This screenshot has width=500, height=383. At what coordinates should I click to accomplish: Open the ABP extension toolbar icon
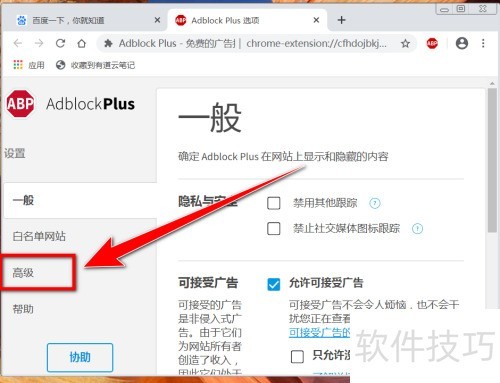click(x=432, y=43)
